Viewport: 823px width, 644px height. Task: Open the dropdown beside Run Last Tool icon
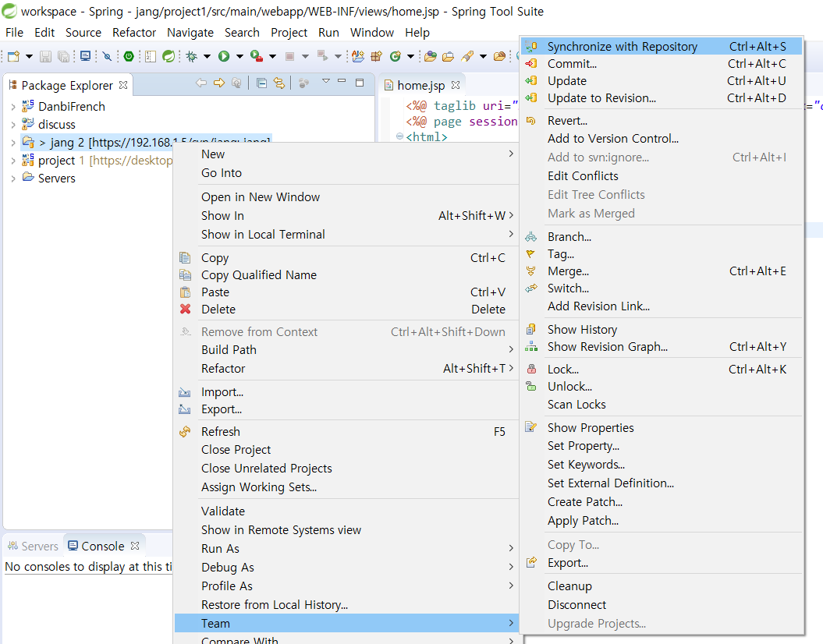[272, 56]
